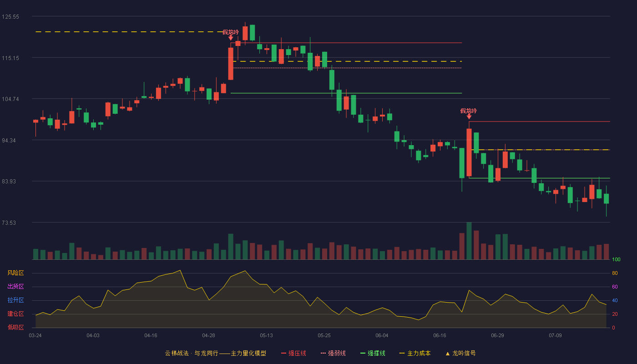This screenshot has width=637, height=364.
Task: Click the 云梯战法 · 与龙同行 title text
Action: tap(191, 353)
